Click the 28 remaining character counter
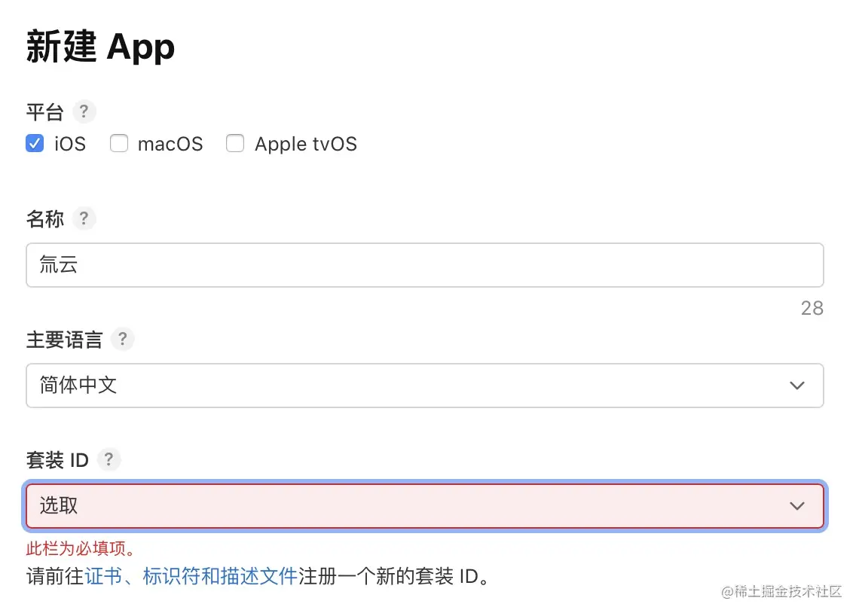 click(x=812, y=308)
